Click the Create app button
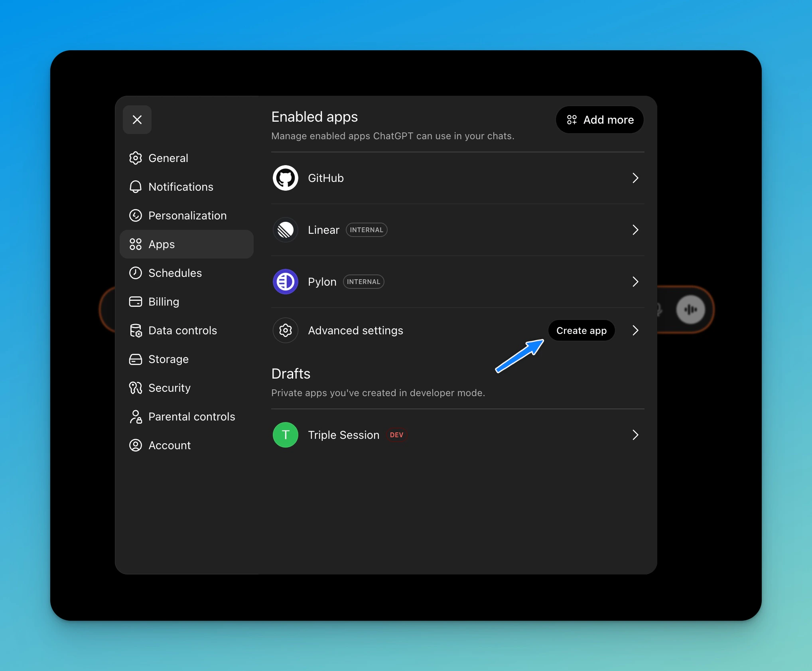Viewport: 812px width, 671px height. [x=581, y=330]
